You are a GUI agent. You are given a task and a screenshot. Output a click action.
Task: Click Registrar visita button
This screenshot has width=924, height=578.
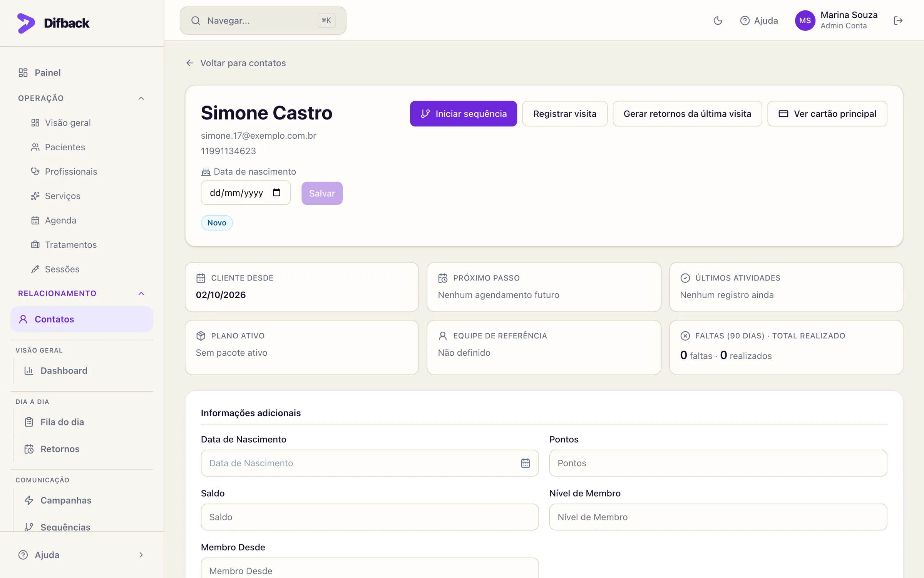565,114
